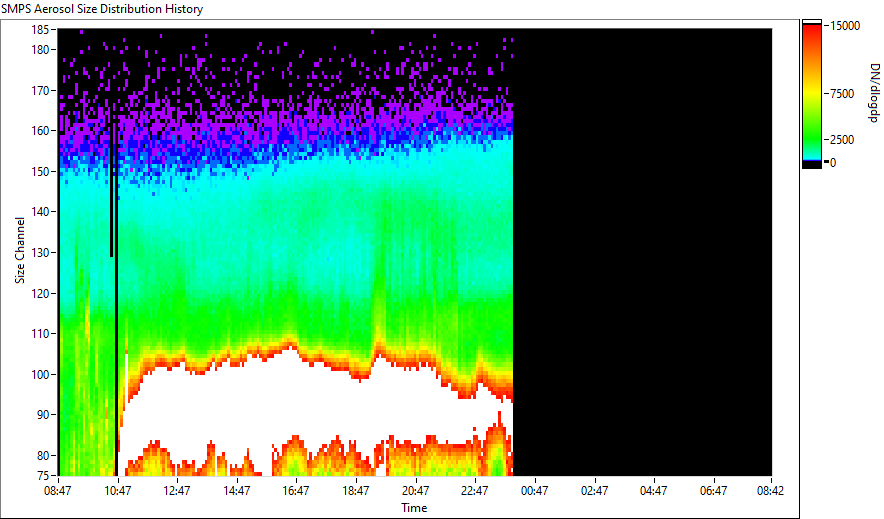Click the 15000 color scale value
The image size is (884, 519).
[845, 26]
